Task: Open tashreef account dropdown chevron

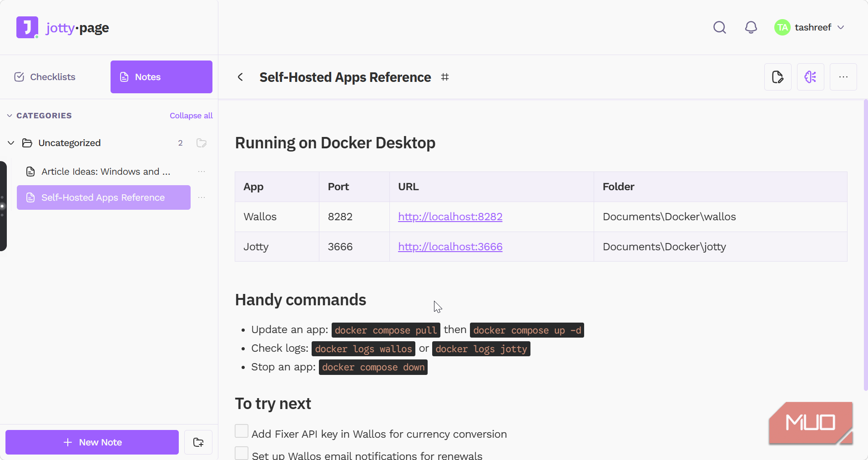Action: tap(841, 27)
